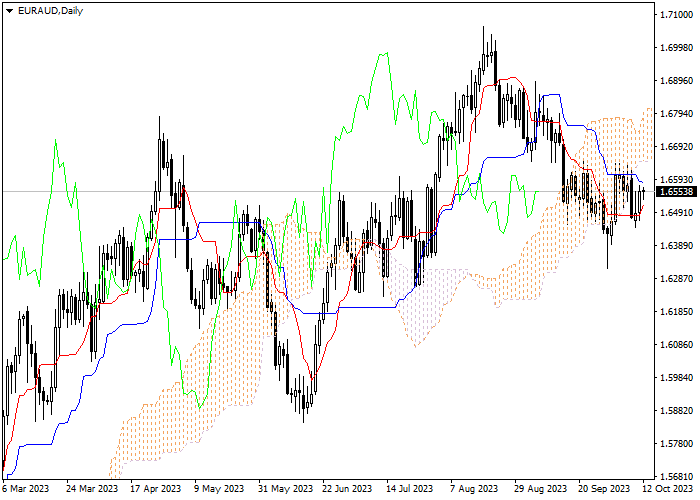Select price level 1.69980 on the axis
Image resolution: width=700 pixels, height=500 pixels.
point(677,48)
